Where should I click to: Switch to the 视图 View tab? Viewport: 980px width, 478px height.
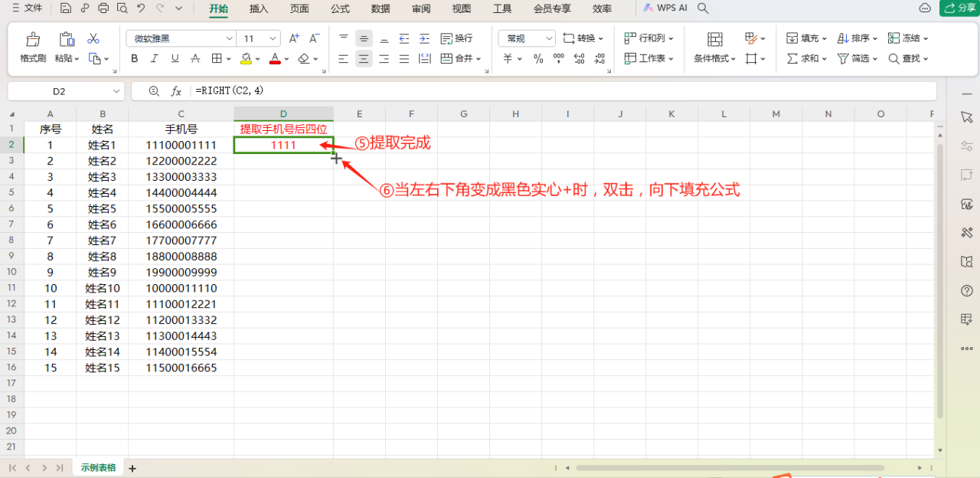462,8
